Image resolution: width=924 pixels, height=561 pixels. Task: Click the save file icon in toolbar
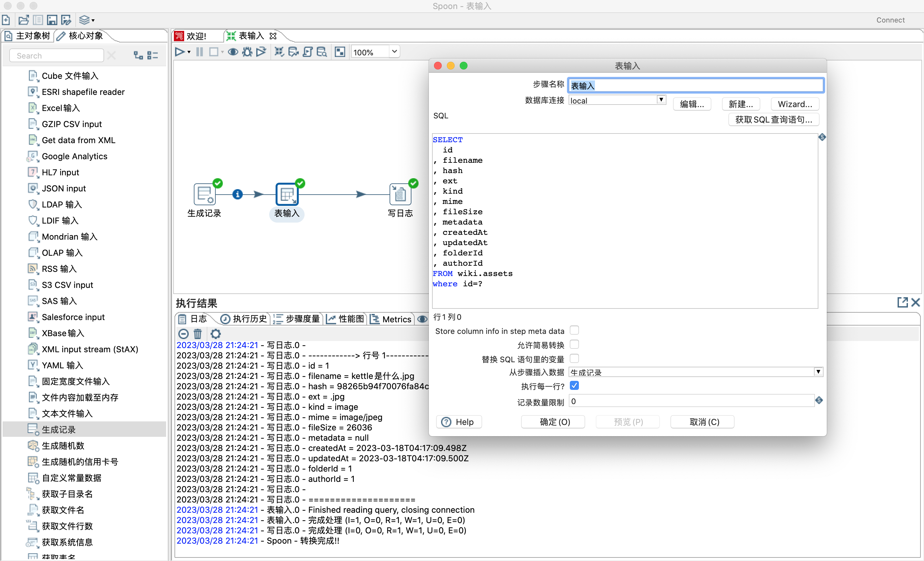52,20
